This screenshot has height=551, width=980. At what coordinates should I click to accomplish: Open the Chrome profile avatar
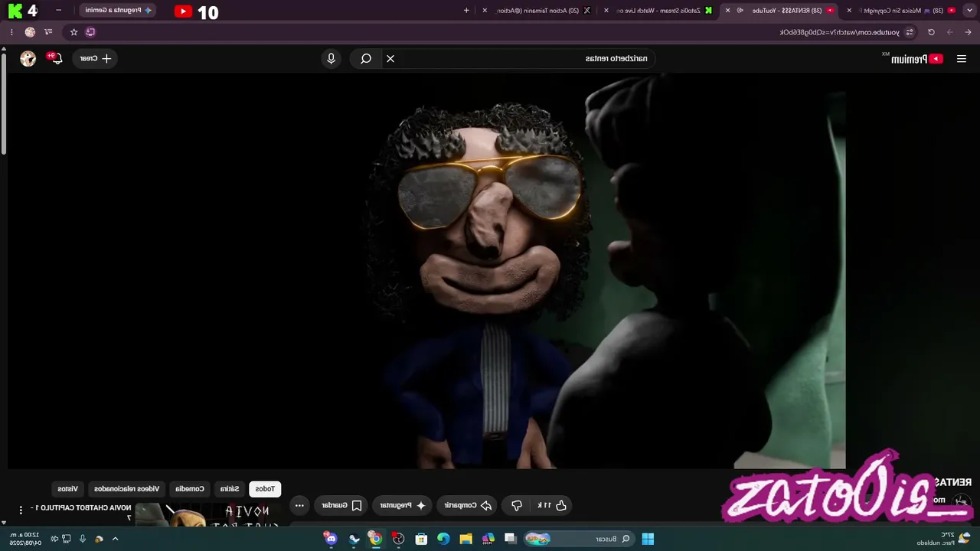pos(30,32)
